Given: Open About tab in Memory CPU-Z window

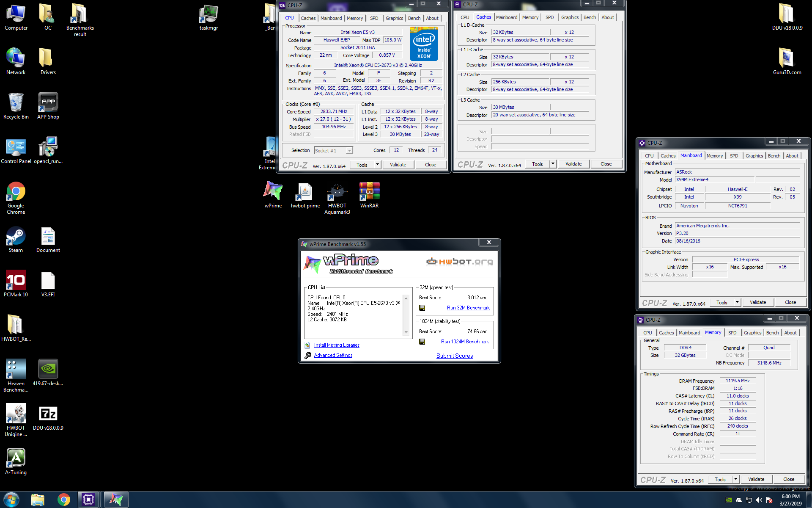Looking at the screenshot, I should point(790,333).
